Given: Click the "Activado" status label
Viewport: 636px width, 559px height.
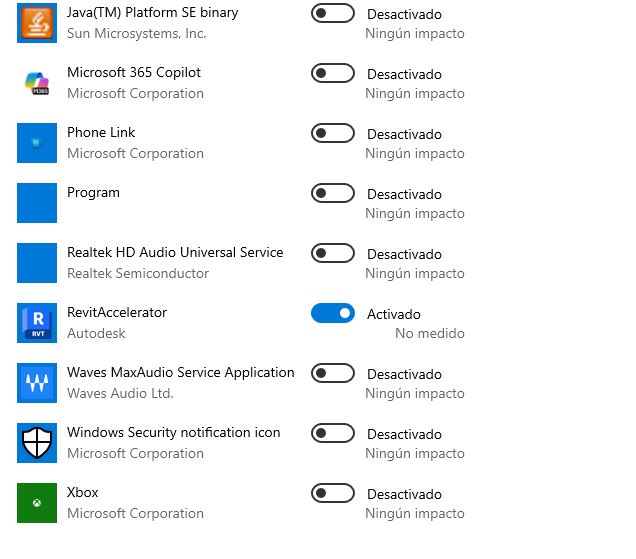Looking at the screenshot, I should tap(394, 314).
